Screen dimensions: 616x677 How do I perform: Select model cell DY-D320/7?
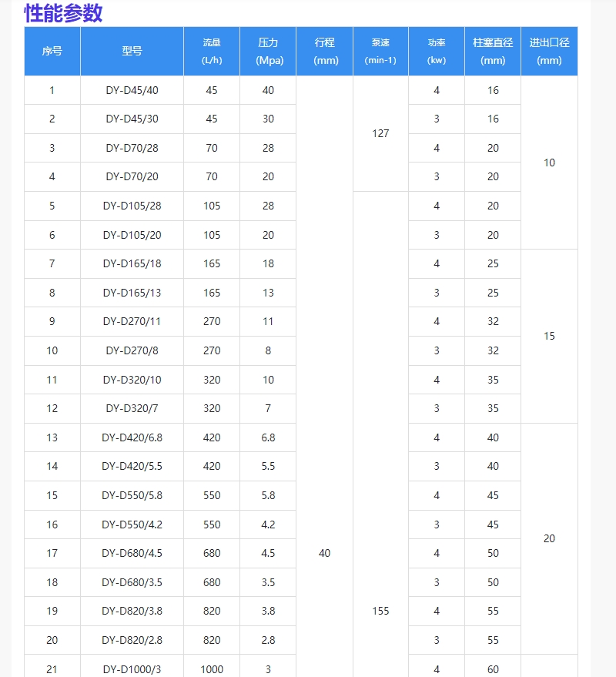point(132,408)
